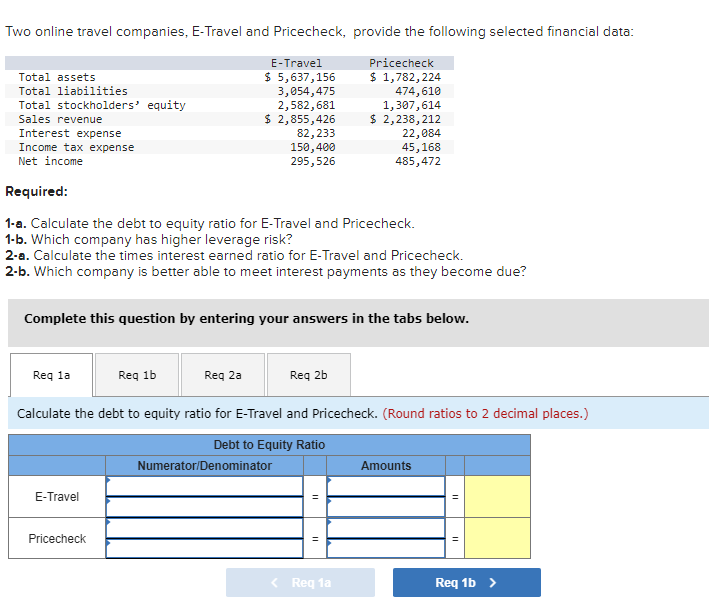Click the Debt to Equity Ratio title
This screenshot has height=616, width=709.
coord(269,445)
